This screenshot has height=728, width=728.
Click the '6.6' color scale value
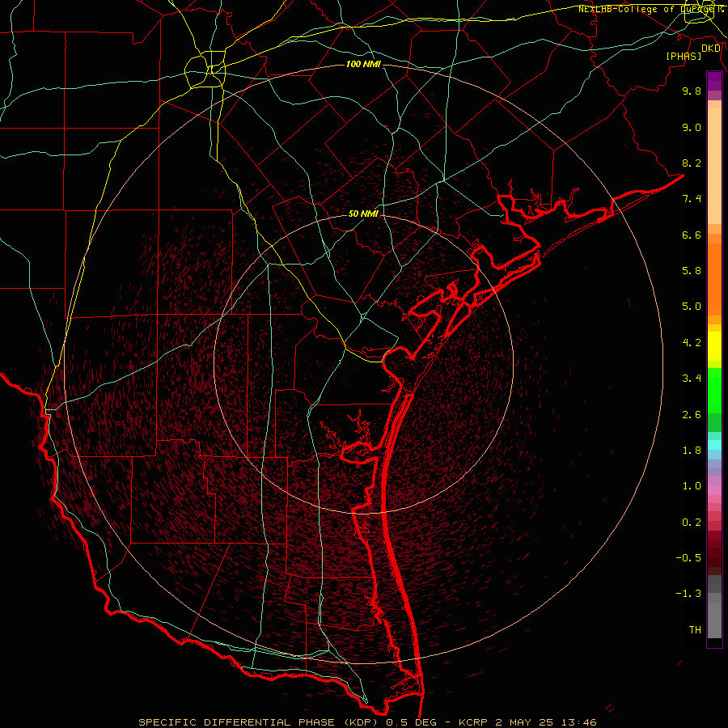coord(692,235)
